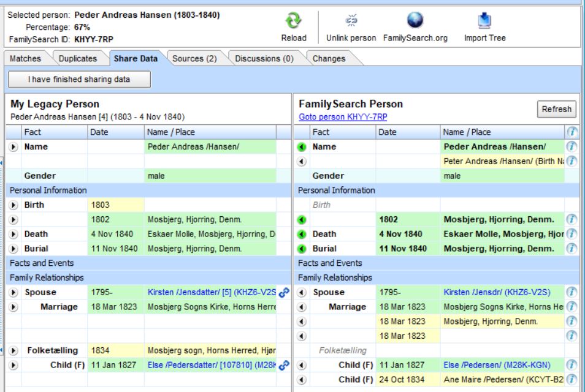
Task: Click left arrow for Mosbjerg, Hjorring marriage row
Action: (x=302, y=321)
